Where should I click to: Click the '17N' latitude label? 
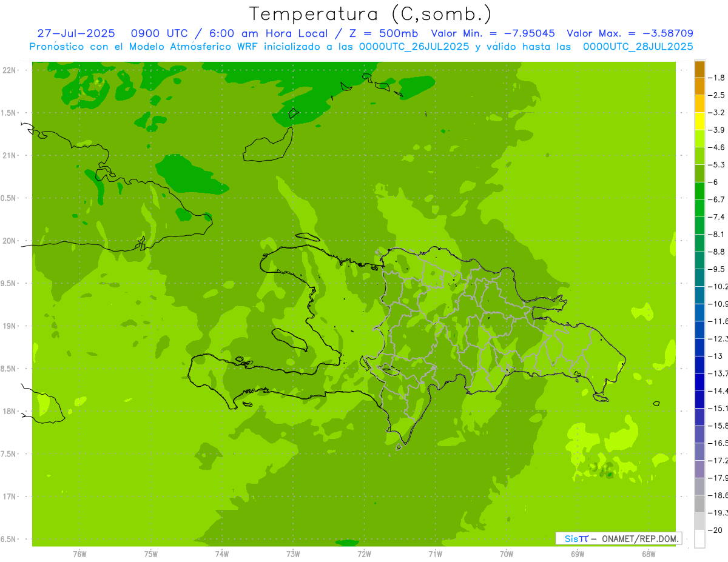(10, 497)
